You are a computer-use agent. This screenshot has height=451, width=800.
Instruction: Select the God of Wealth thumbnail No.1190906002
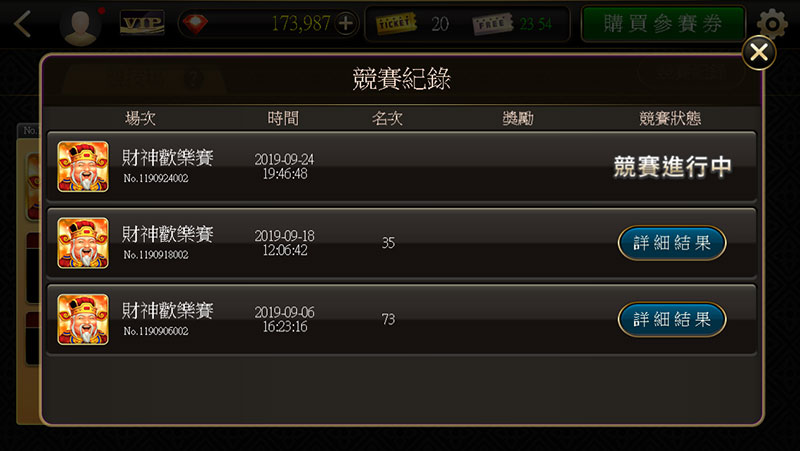coord(83,319)
